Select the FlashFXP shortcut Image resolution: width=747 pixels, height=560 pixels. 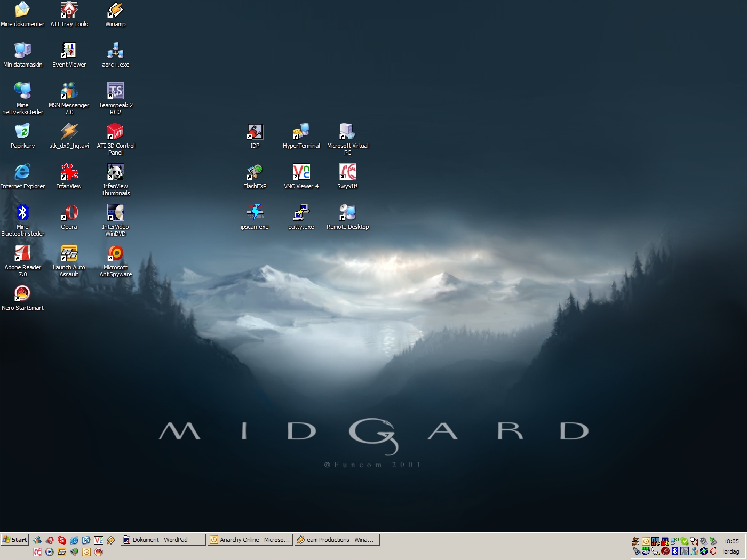click(x=255, y=172)
